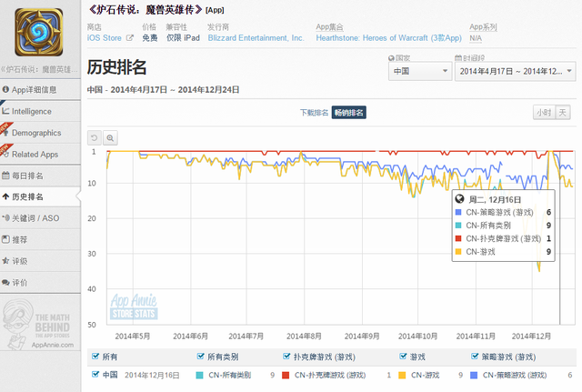Toggle the 所有类别 checkbox
The height and width of the screenshot is (392, 582).
(200, 357)
